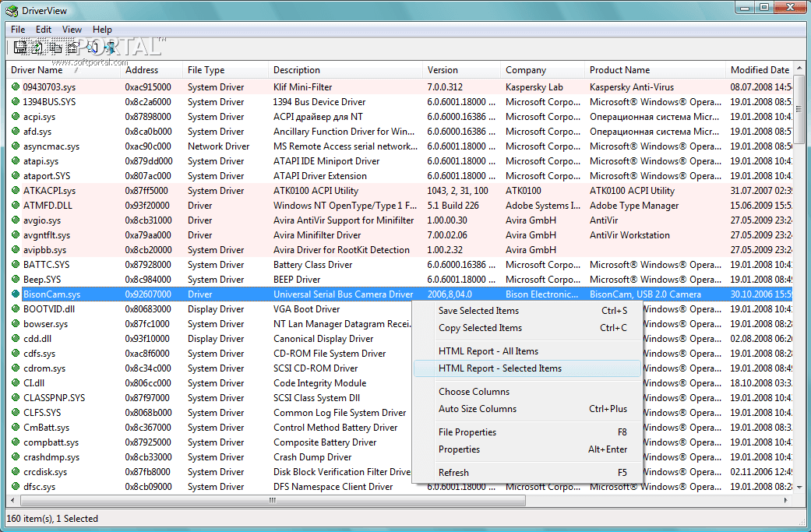Click the icon beside asyncmac.sys
The height and width of the screenshot is (532, 811).
(x=16, y=146)
